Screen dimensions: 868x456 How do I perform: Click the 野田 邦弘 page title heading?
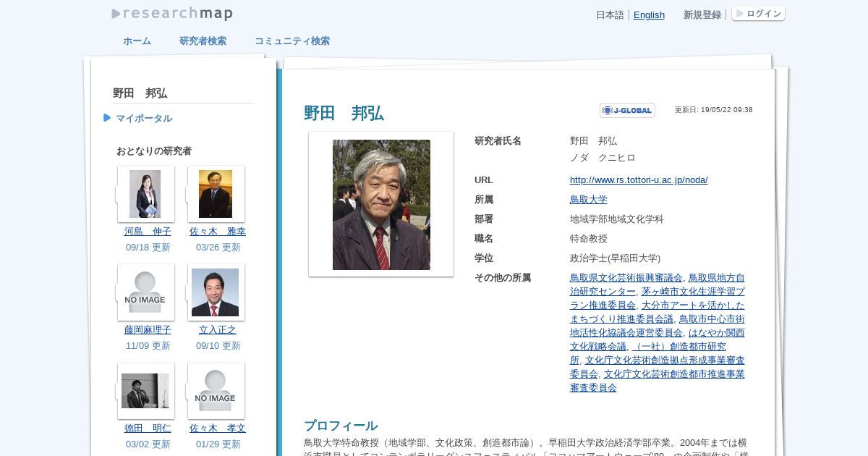coord(344,114)
